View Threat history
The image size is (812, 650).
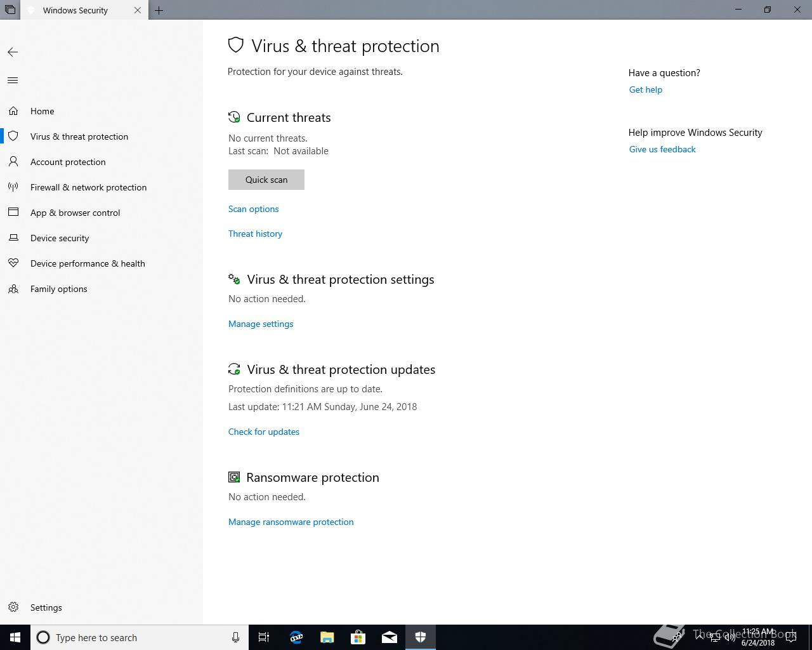click(255, 234)
